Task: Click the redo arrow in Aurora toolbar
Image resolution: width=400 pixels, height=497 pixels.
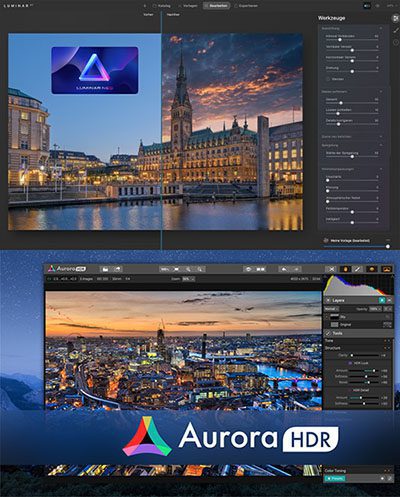Action: click(296, 269)
